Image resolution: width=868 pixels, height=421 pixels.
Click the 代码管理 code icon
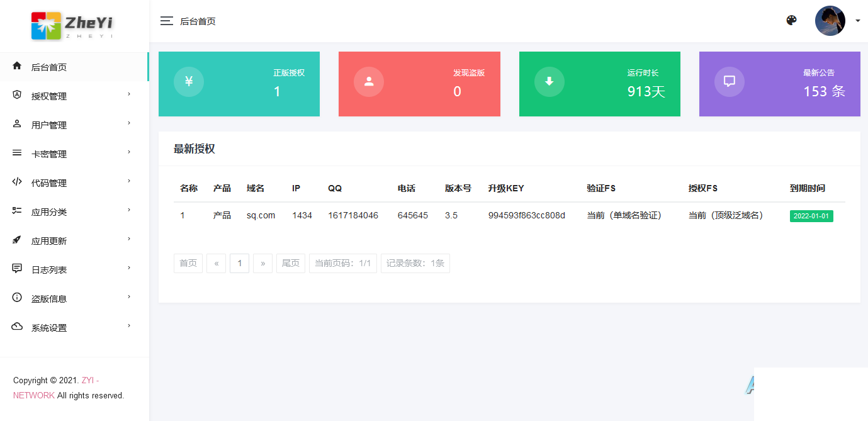point(17,182)
